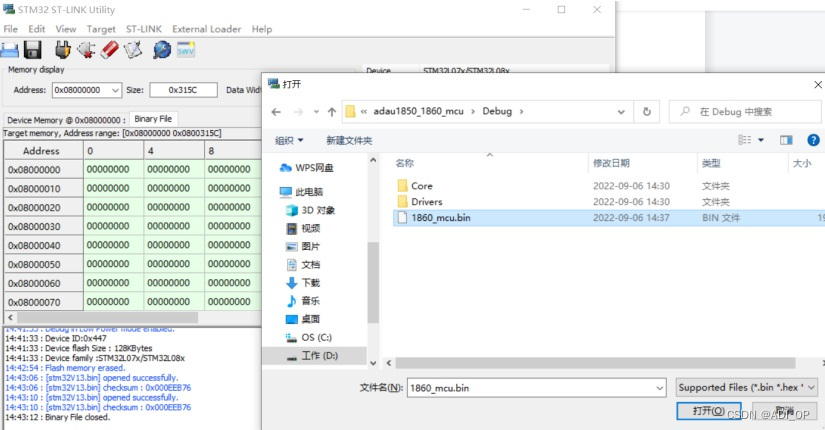Open the 文件名 combo box dropdown
This screenshot has width=825, height=430.
coord(660,388)
